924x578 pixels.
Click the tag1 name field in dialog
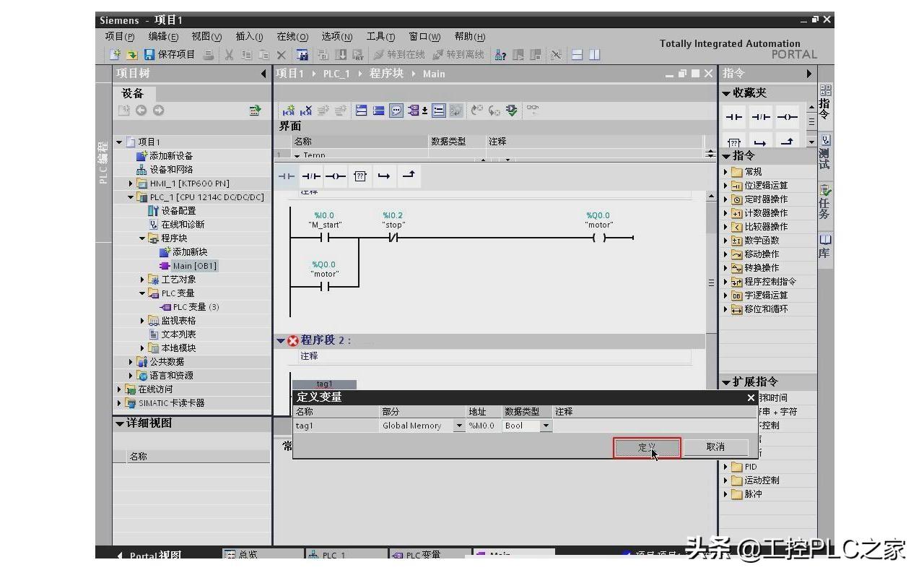[x=336, y=426]
